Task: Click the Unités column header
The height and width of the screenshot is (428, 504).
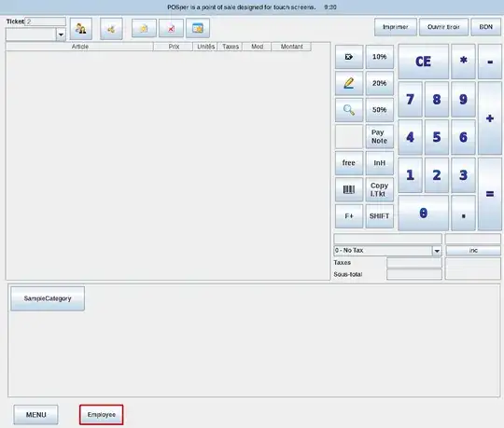Action: click(205, 47)
